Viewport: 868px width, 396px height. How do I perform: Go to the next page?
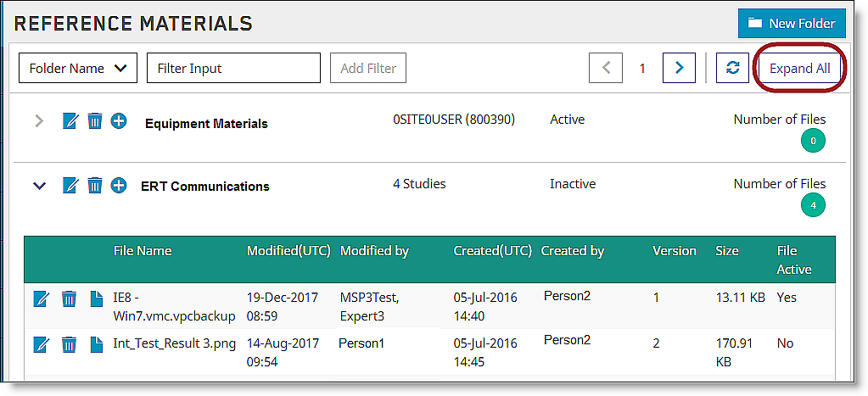click(x=680, y=68)
